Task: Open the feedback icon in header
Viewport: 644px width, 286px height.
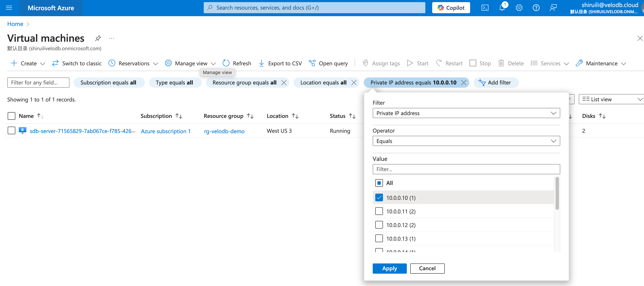Action: tap(553, 8)
